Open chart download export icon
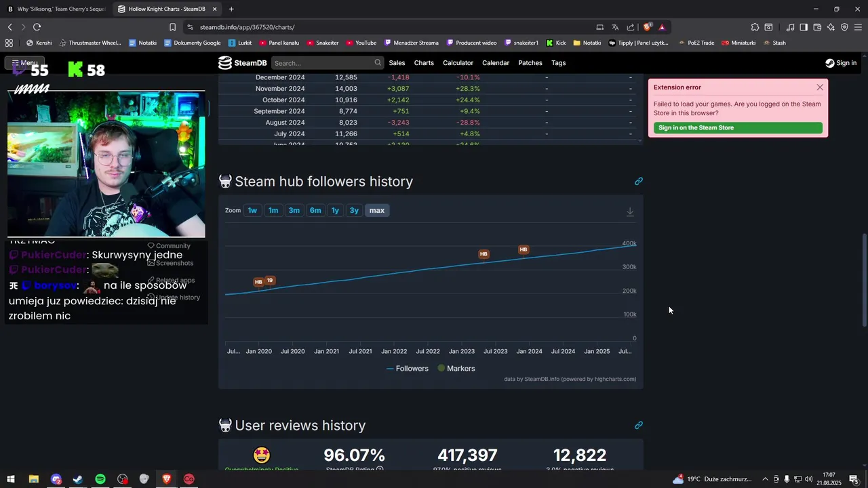This screenshot has height=488, width=868. [x=630, y=211]
